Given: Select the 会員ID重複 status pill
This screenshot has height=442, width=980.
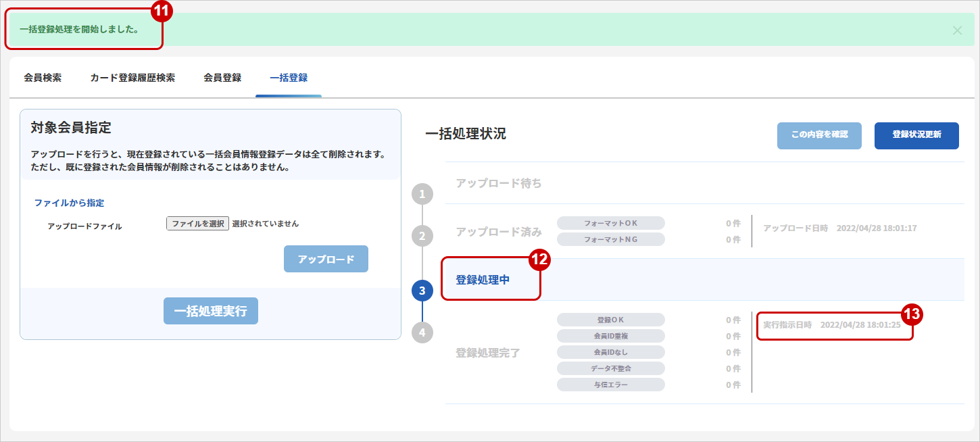Looking at the screenshot, I should click(x=611, y=336).
